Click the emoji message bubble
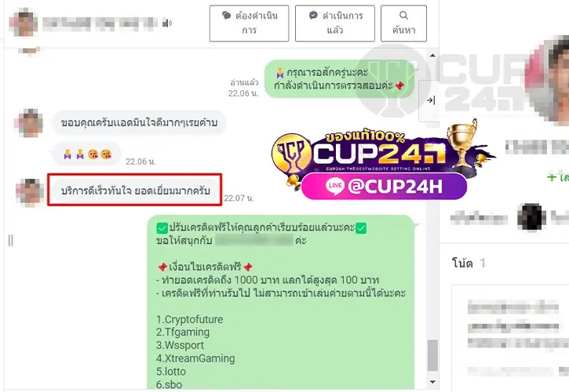The height and width of the screenshot is (392, 569). (x=86, y=154)
